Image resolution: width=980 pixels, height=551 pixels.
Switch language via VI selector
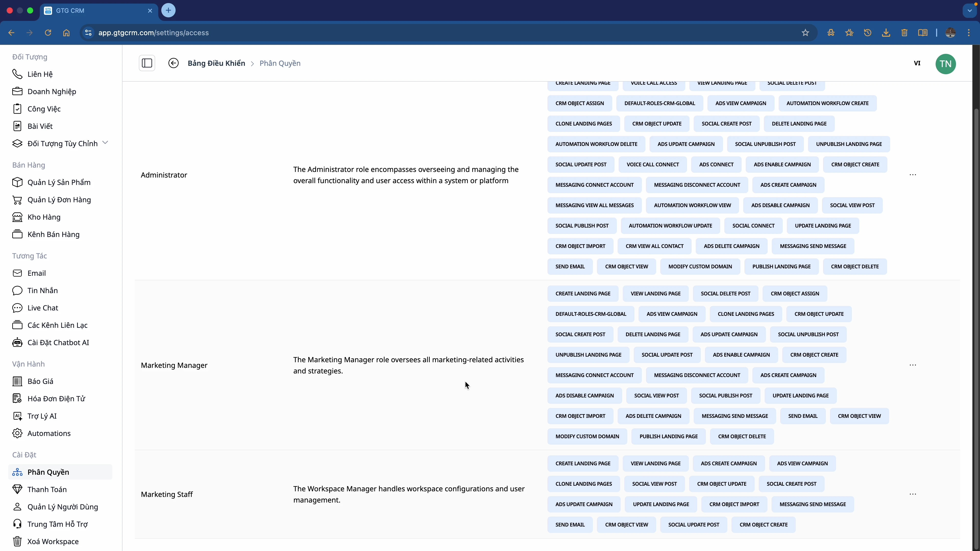click(917, 63)
